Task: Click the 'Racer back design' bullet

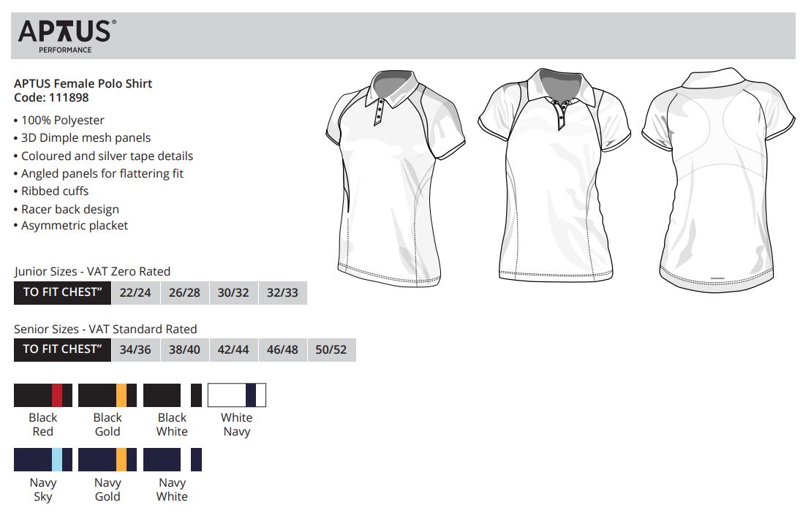Action: 67,210
